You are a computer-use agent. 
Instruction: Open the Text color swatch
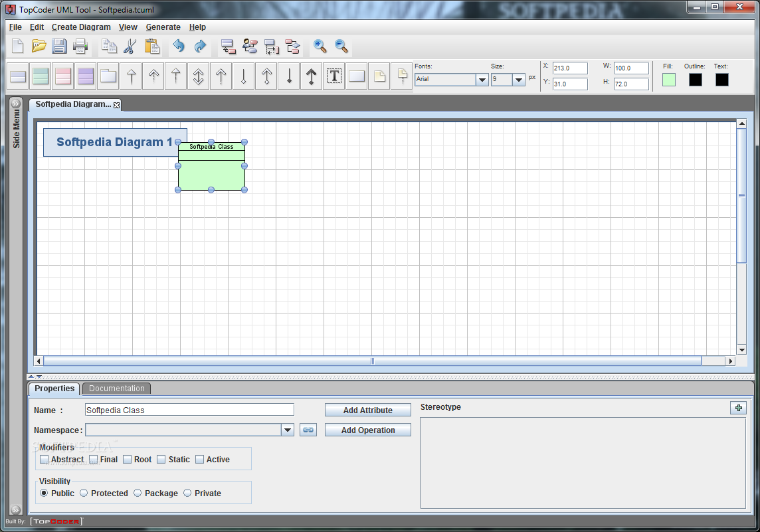(x=721, y=80)
